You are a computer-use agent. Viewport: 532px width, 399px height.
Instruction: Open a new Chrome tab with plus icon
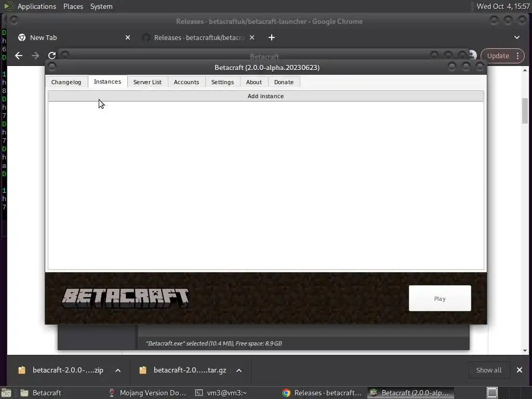(x=271, y=37)
